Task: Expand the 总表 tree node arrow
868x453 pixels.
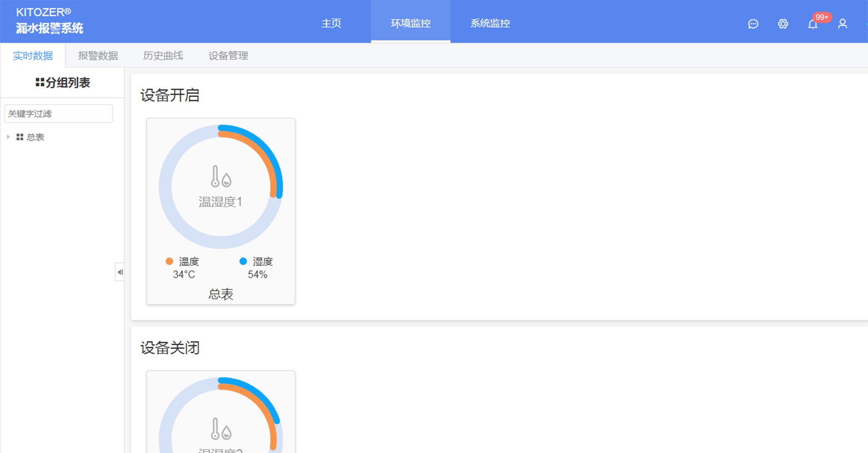Action: point(8,137)
